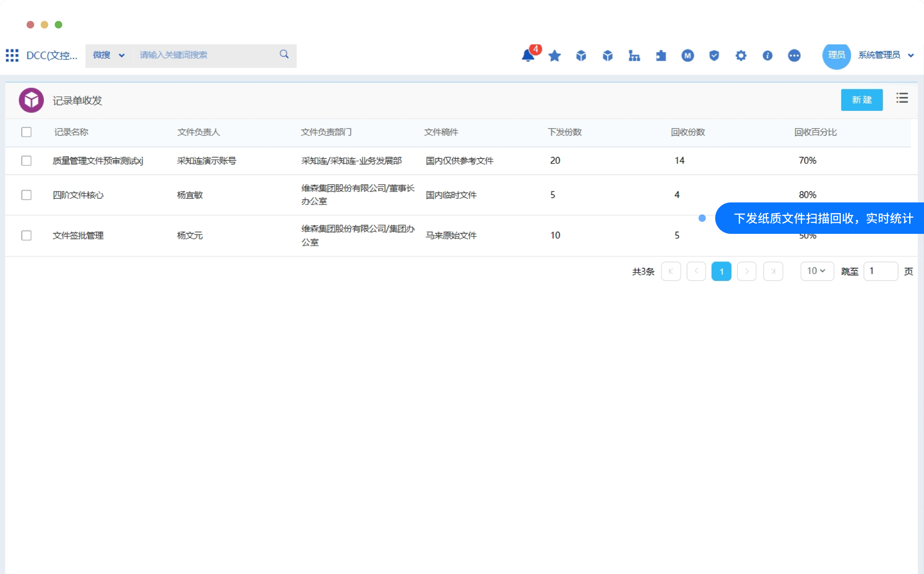Toggle the header select-all checkbox
924x574 pixels.
point(26,132)
